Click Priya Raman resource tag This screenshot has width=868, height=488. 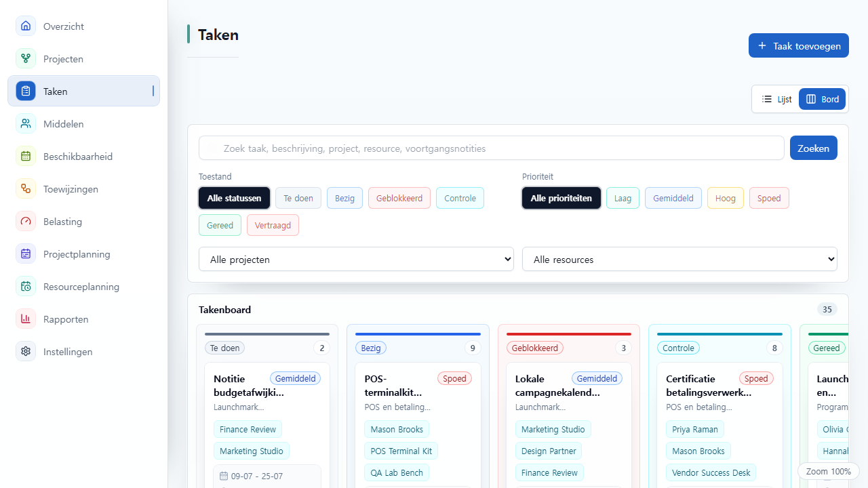point(695,429)
